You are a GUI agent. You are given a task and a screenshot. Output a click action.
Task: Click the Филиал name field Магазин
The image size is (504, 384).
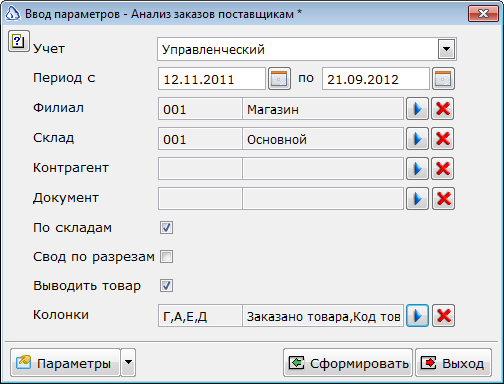(x=323, y=109)
